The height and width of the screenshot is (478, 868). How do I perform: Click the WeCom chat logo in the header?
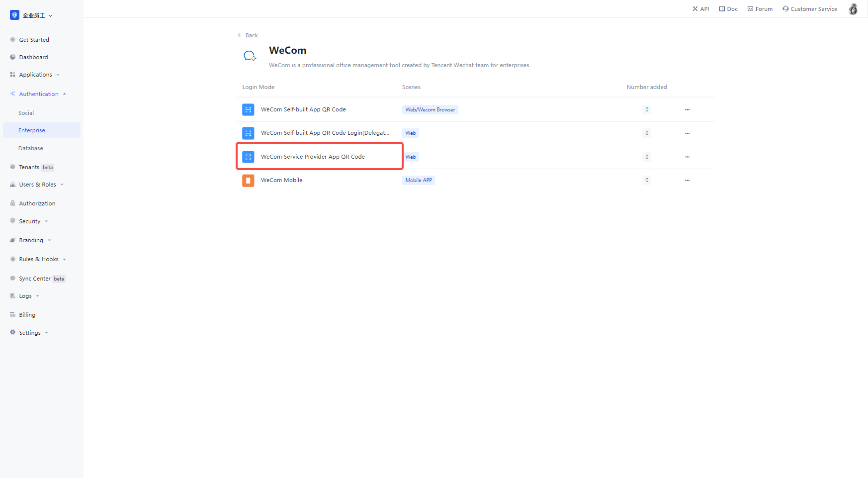tap(250, 55)
